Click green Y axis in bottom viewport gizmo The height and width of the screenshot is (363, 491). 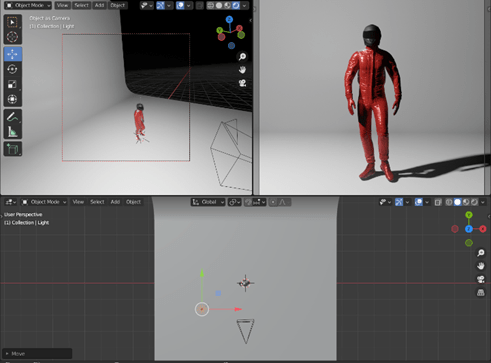(469, 215)
